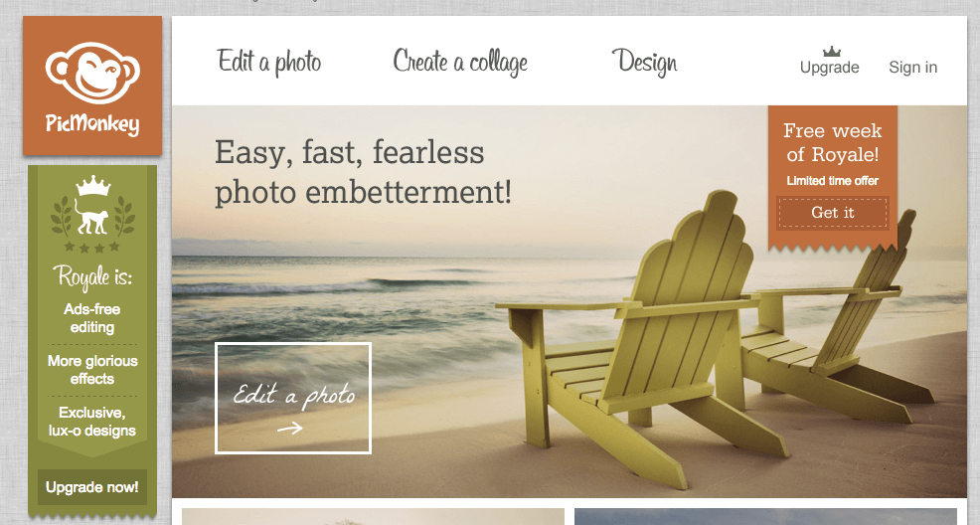Screen dimensions: 980x525
Task: Click the boxed Edit a photo button
Action: click(293, 398)
